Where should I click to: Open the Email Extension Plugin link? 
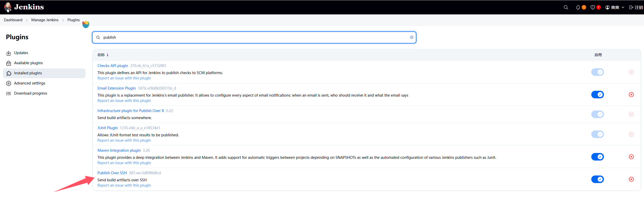pyautogui.click(x=117, y=88)
